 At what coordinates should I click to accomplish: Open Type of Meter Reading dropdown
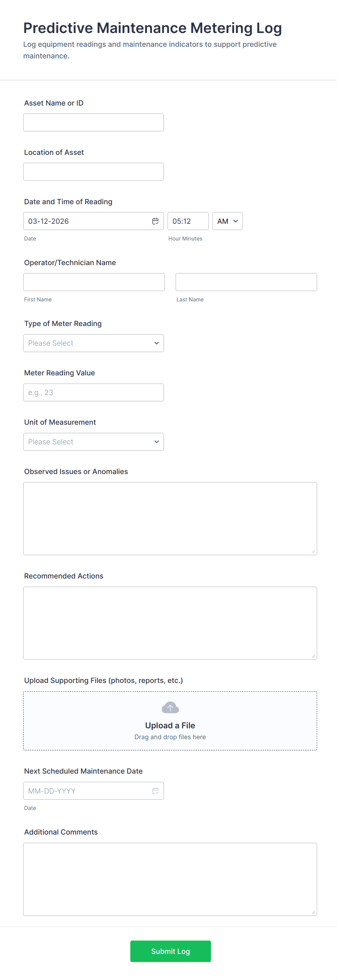coord(93,343)
